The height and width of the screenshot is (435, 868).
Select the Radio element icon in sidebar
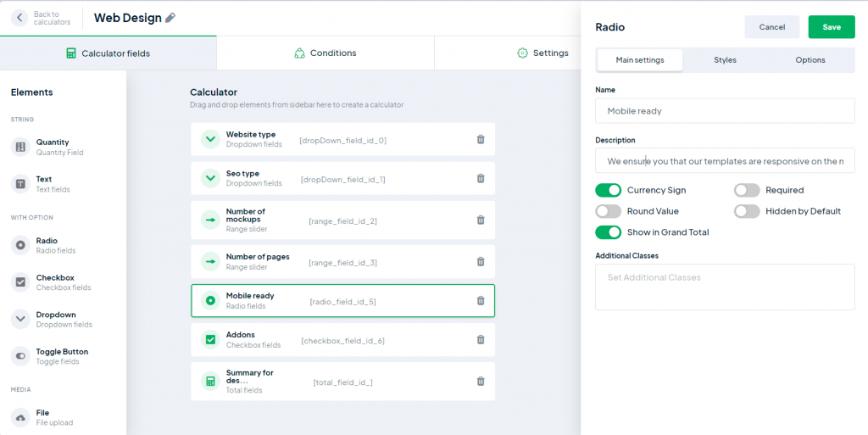pyautogui.click(x=20, y=245)
